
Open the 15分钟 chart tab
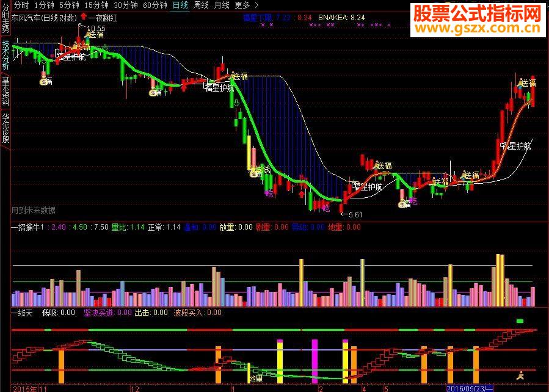(x=96, y=5)
